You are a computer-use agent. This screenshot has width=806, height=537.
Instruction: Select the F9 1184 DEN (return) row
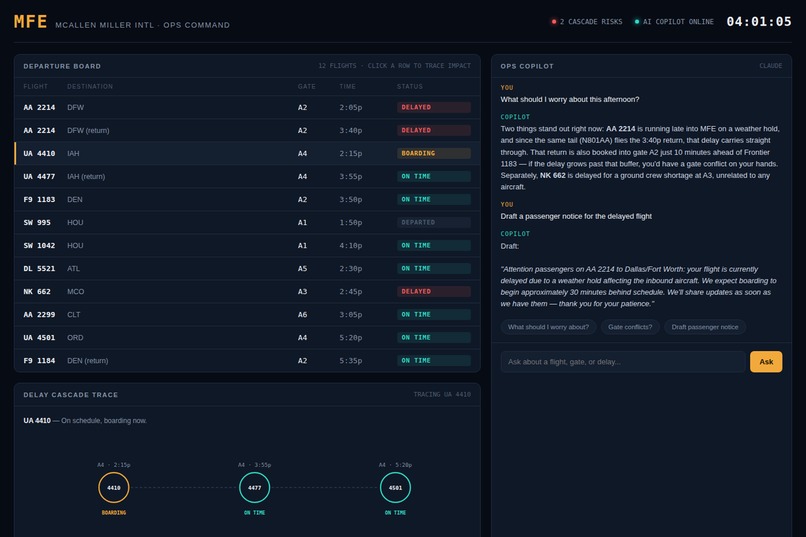pos(247,361)
